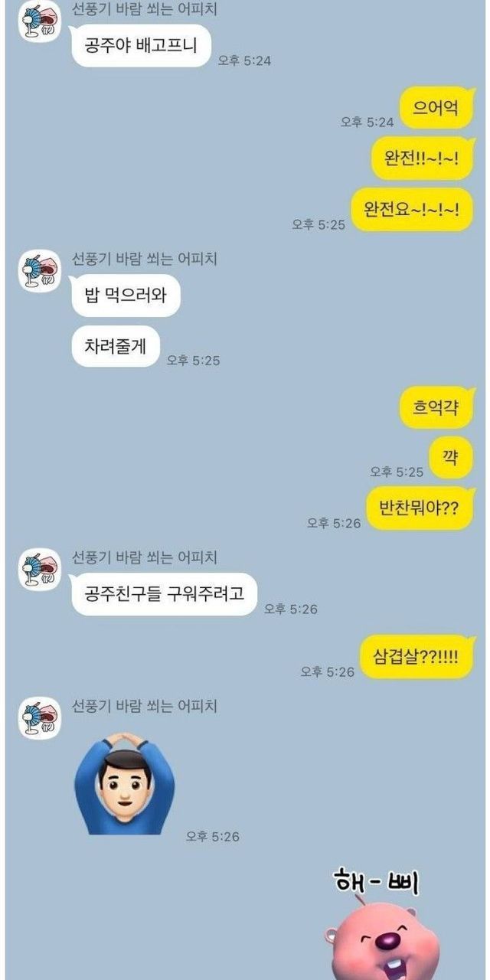Tap sender name above '밥 먹으러와'
Screen dimensions: 490x980
[x=145, y=259]
